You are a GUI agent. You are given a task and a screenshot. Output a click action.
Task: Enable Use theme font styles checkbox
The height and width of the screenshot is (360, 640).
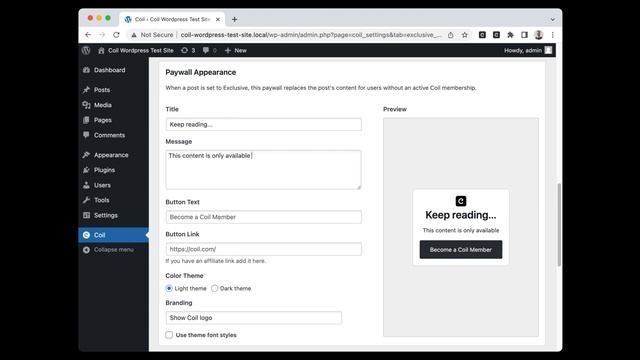pyautogui.click(x=169, y=335)
